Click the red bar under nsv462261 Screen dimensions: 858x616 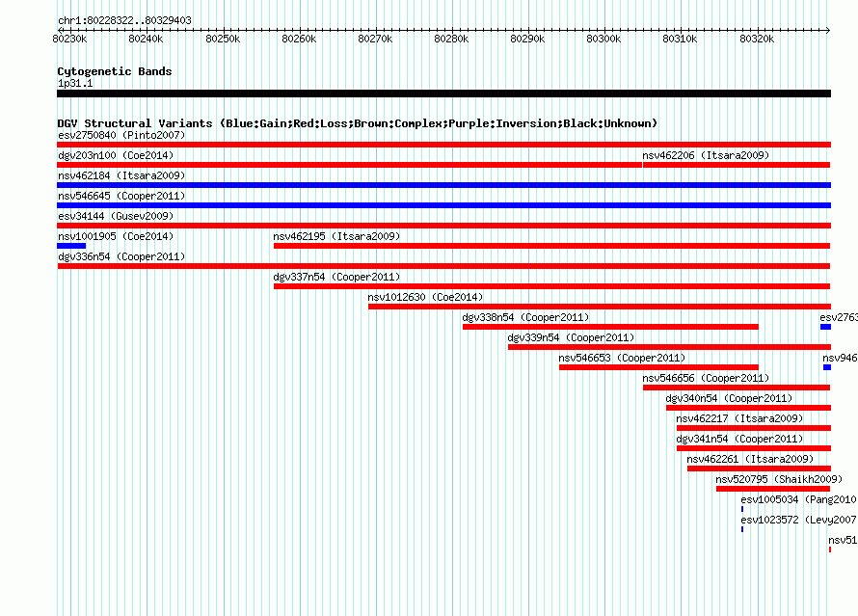click(759, 469)
